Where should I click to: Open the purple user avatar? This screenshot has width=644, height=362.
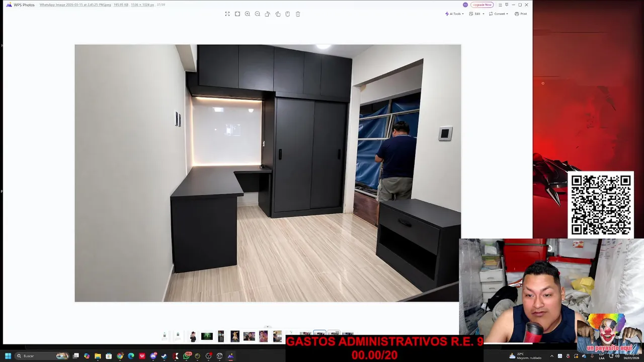pos(465,5)
